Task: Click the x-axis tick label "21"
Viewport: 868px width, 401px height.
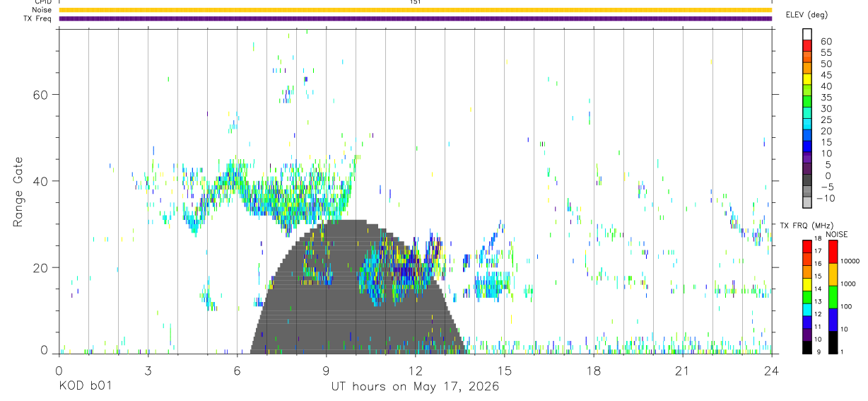Action: click(682, 371)
